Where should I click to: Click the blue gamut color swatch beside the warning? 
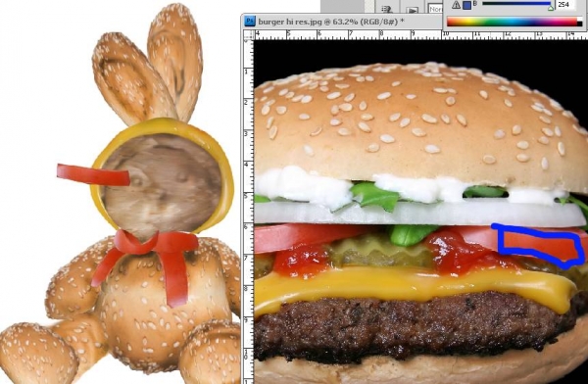(466, 6)
